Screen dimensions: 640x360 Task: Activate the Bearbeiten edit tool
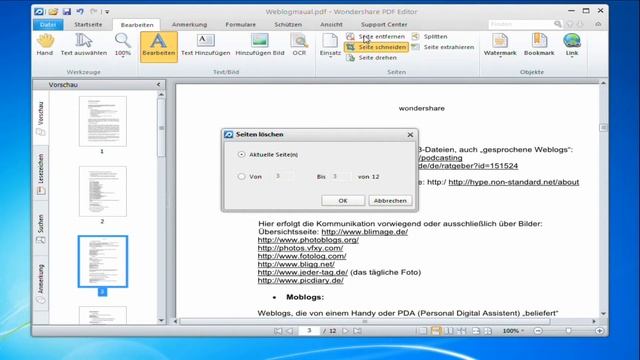(x=159, y=47)
